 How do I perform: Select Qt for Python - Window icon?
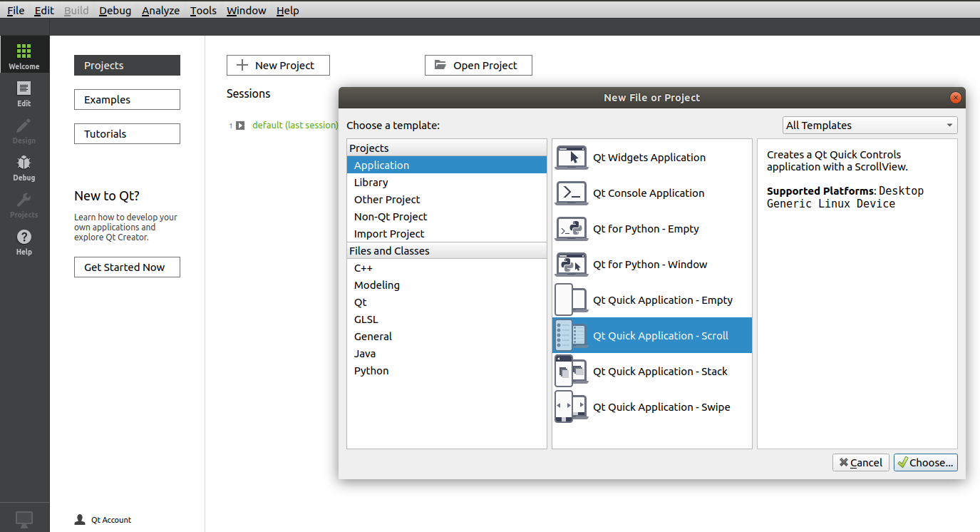pos(571,265)
